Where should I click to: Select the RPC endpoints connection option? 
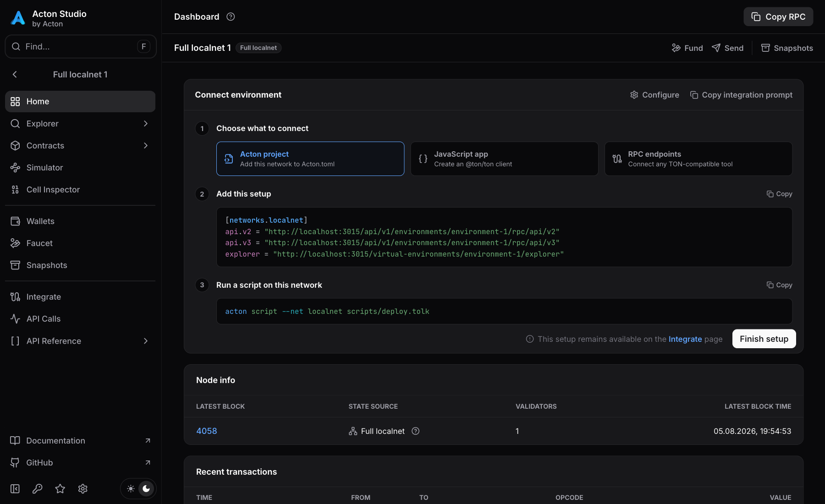pyautogui.click(x=698, y=159)
